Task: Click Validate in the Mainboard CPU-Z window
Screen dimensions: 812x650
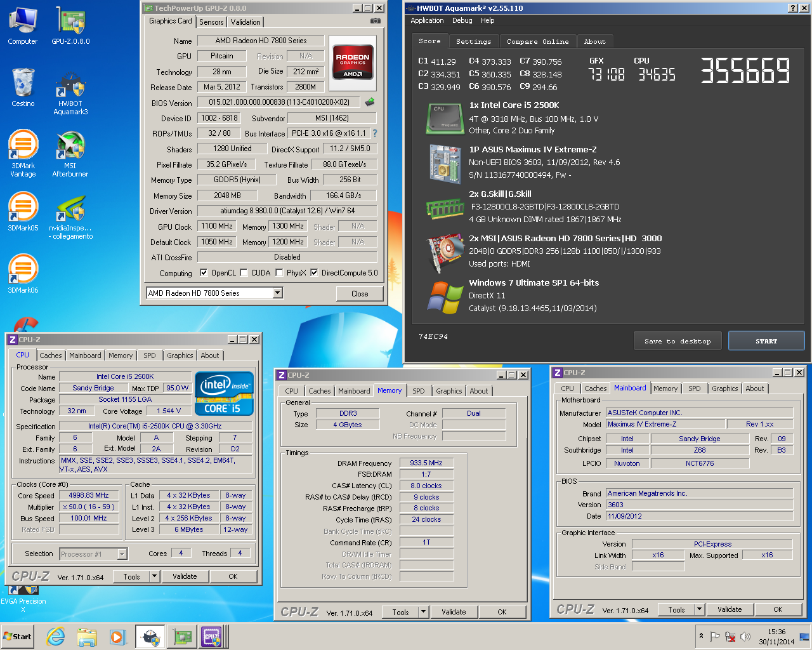Action: [x=730, y=609]
